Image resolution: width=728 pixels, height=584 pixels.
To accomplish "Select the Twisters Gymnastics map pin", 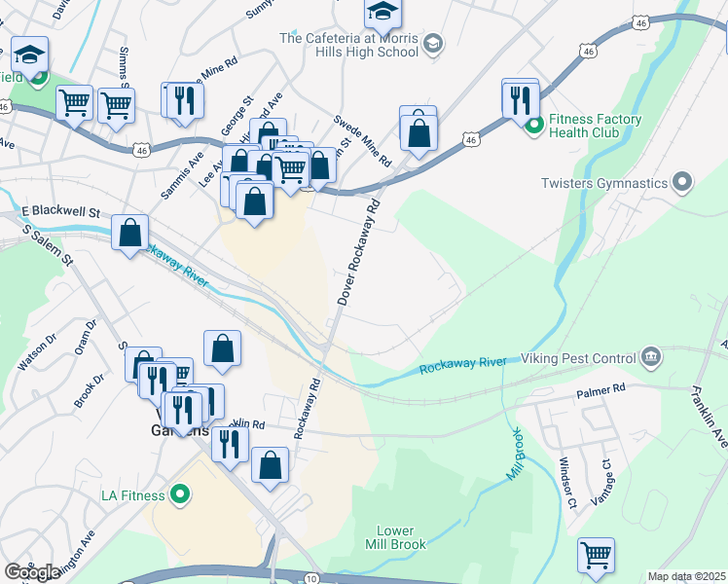I will (681, 182).
